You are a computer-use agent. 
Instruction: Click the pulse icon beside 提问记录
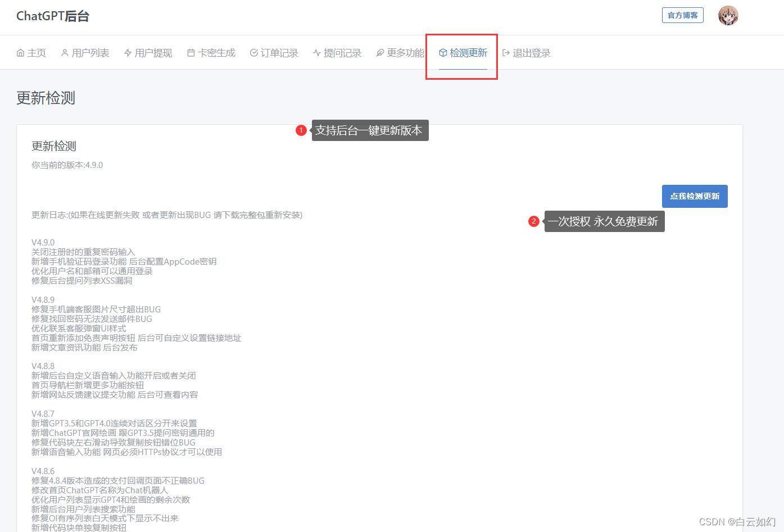click(317, 53)
